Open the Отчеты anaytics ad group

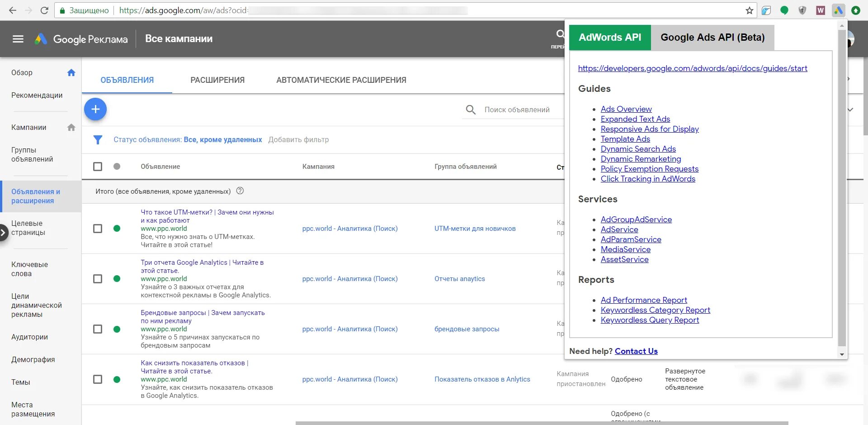(x=460, y=279)
